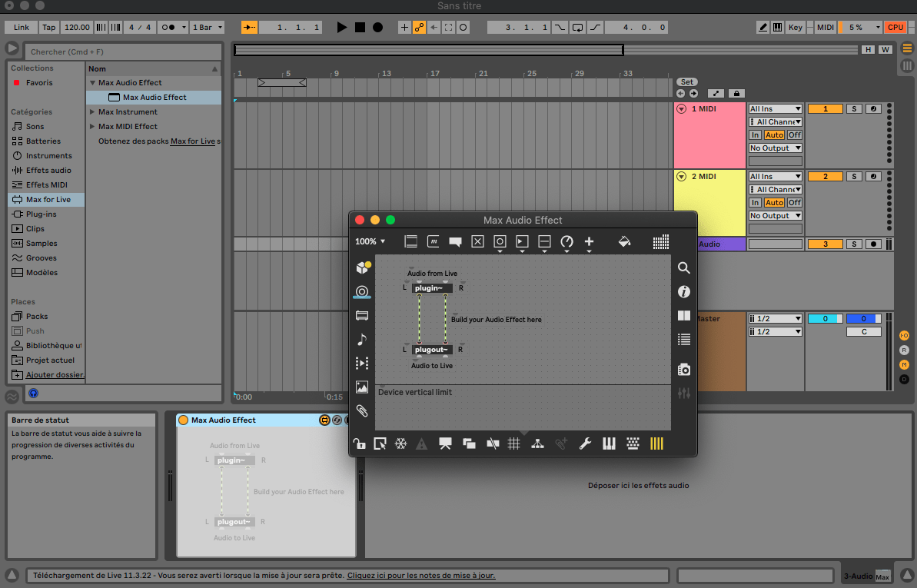This screenshot has height=588, width=917.
Task: Toggle the grid icon in Max bottom bar
Action: pyautogui.click(x=514, y=443)
